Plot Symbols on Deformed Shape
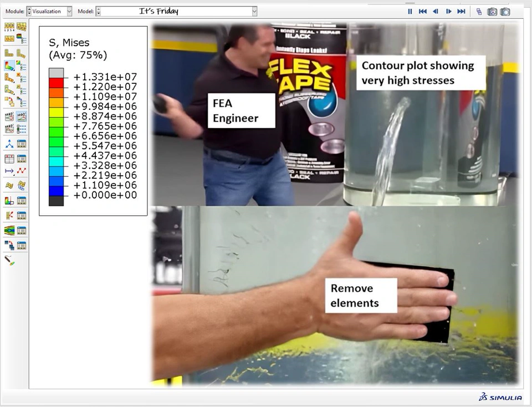 click(9, 78)
